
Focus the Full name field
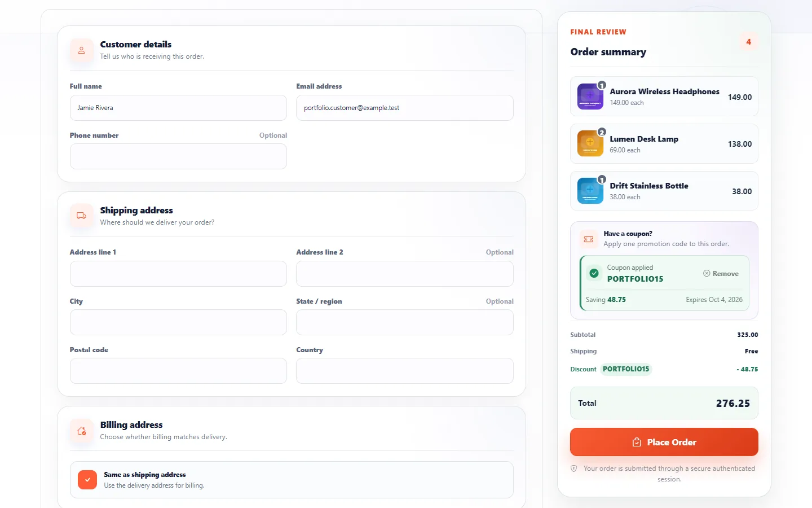click(178, 108)
